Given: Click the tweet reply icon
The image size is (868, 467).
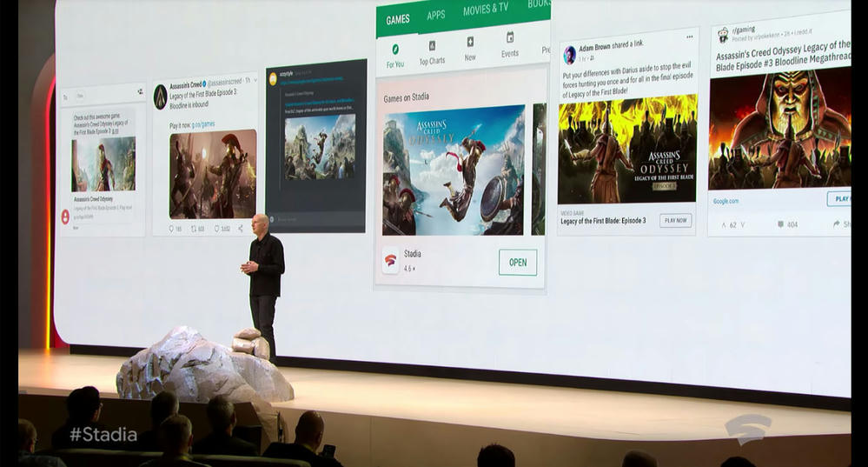Looking at the screenshot, I should [172, 228].
